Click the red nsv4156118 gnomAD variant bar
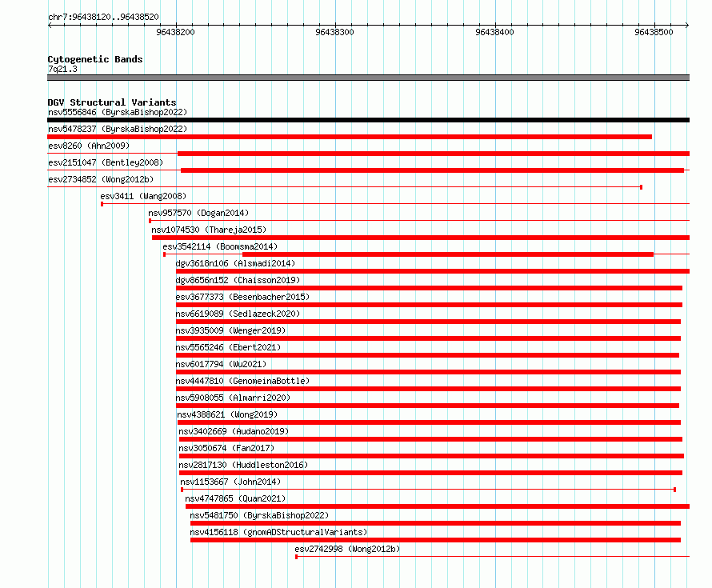Image resolution: width=712 pixels, height=588 pixels. pyautogui.click(x=435, y=540)
